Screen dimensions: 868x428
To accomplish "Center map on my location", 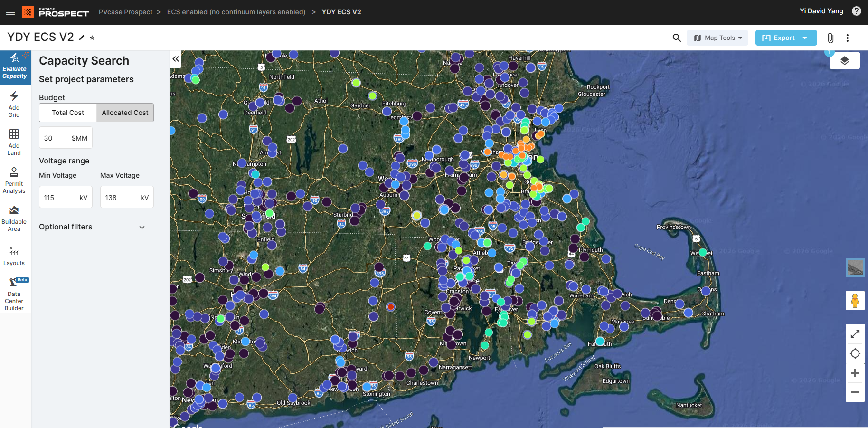I will 855,353.
